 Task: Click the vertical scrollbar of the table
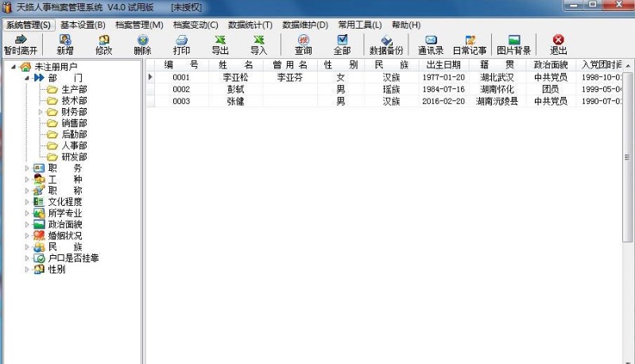click(628, 158)
